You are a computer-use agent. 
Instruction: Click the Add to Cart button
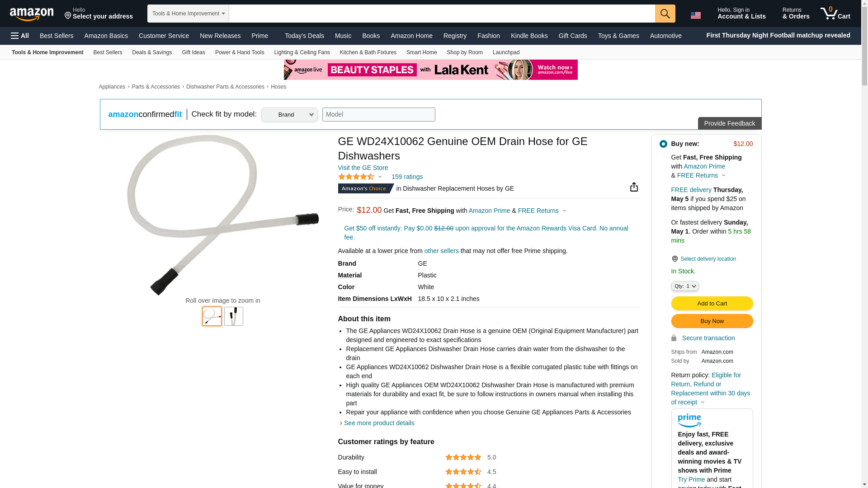pos(712,303)
